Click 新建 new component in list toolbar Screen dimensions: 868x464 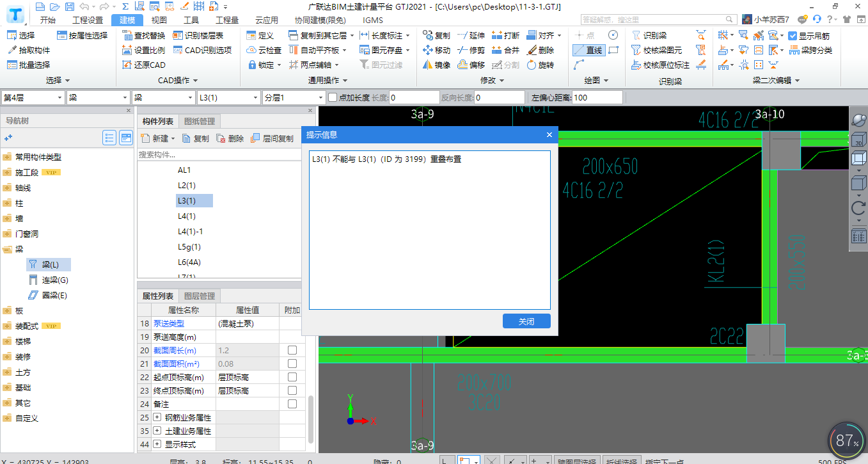coord(157,138)
